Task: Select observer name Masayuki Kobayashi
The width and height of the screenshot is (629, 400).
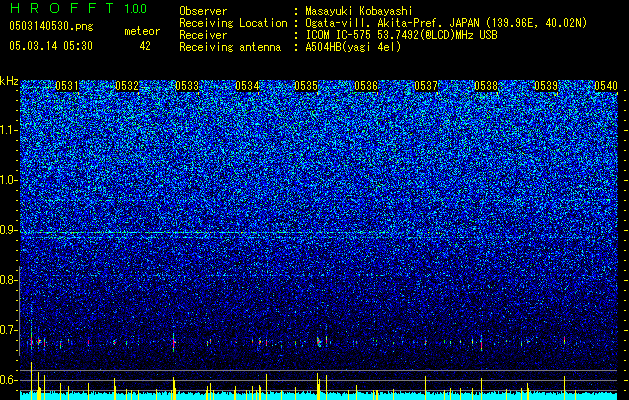Action: tap(359, 11)
